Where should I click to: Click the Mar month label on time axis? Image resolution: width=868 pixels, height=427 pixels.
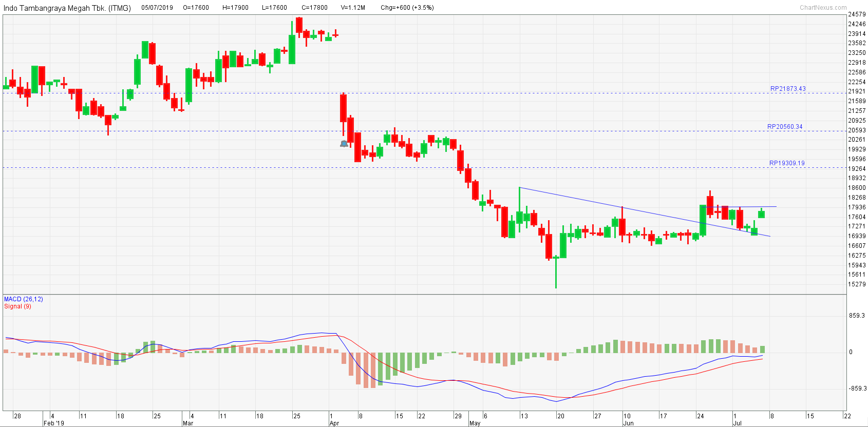(188, 423)
